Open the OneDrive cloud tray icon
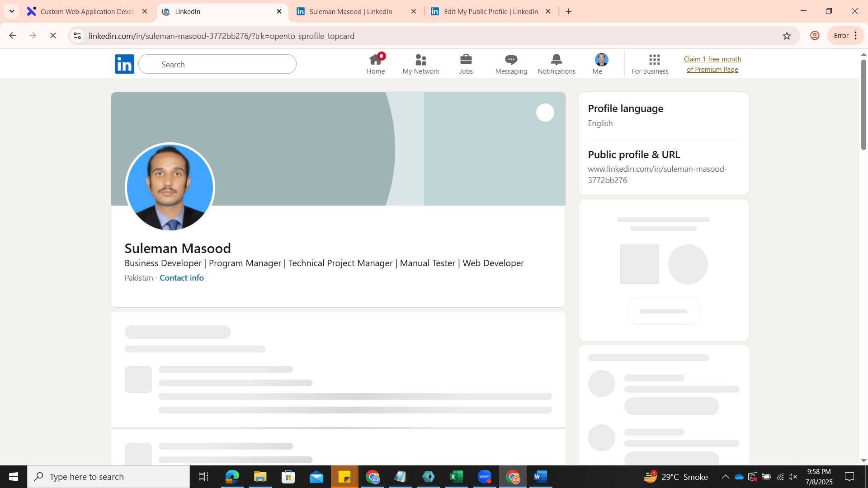868x488 pixels. pos(739,477)
